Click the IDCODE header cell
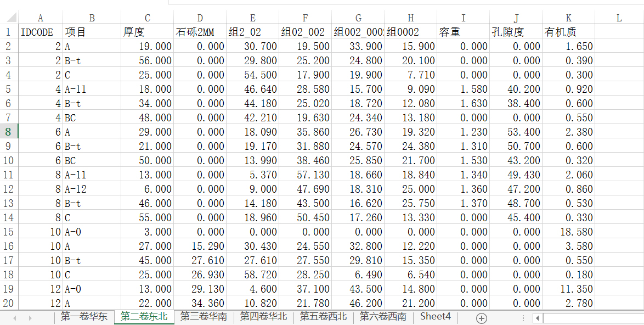The height and width of the screenshot is (325, 644). pyautogui.click(x=41, y=32)
